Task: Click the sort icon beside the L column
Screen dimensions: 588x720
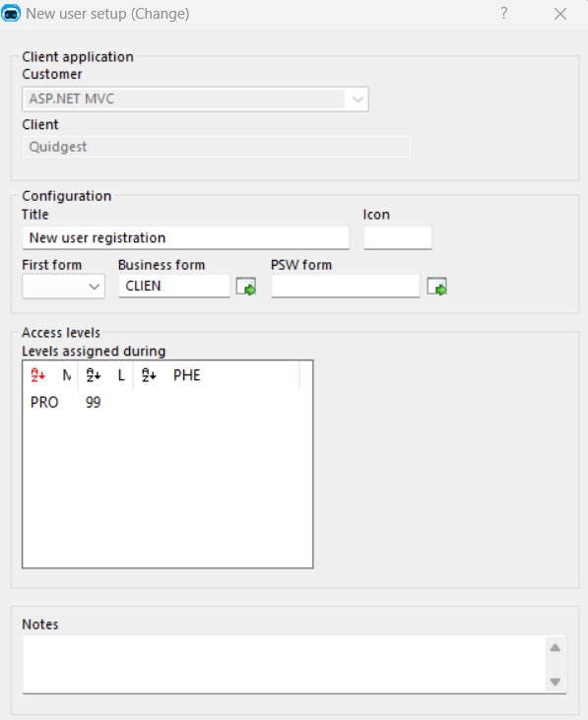Action: click(x=94, y=375)
